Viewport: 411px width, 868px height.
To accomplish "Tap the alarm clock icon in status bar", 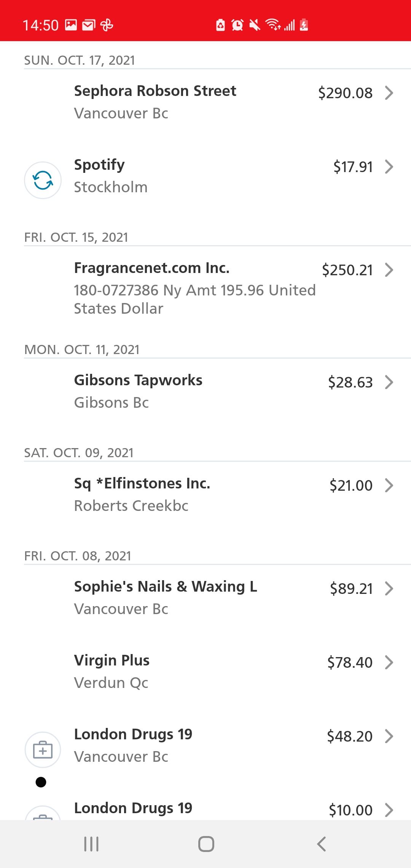I will (x=237, y=25).
